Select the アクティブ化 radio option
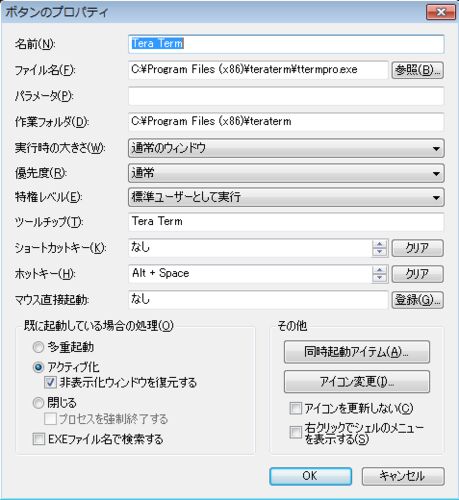459x500 pixels. tap(38, 367)
